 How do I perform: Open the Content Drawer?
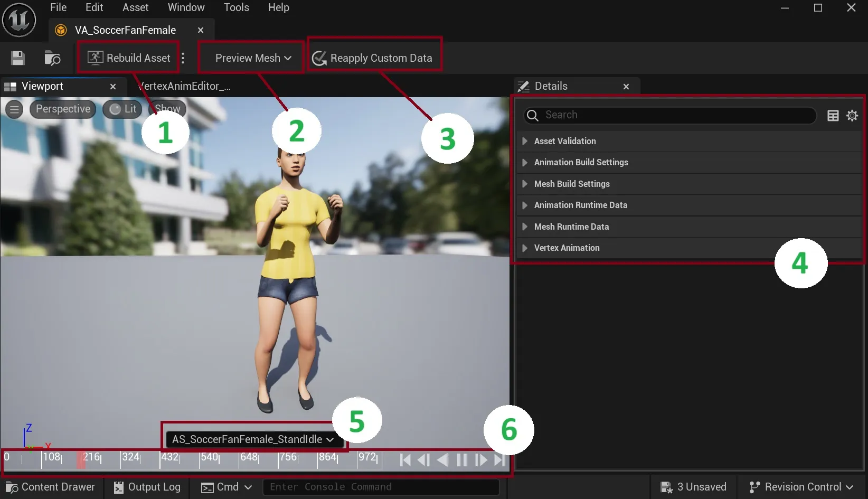click(x=51, y=487)
